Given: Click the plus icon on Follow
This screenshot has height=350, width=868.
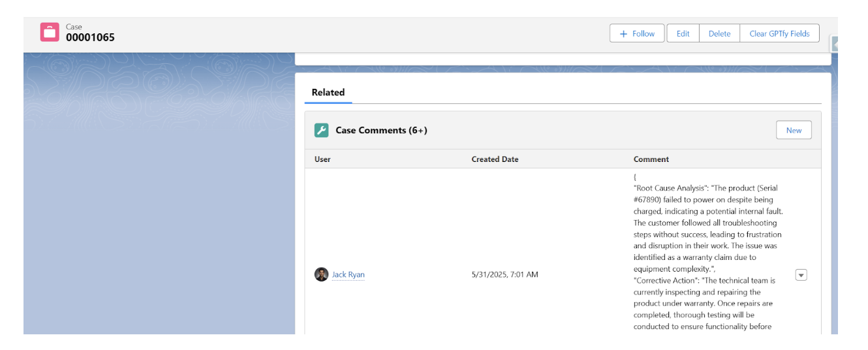Looking at the screenshot, I should click(x=623, y=33).
